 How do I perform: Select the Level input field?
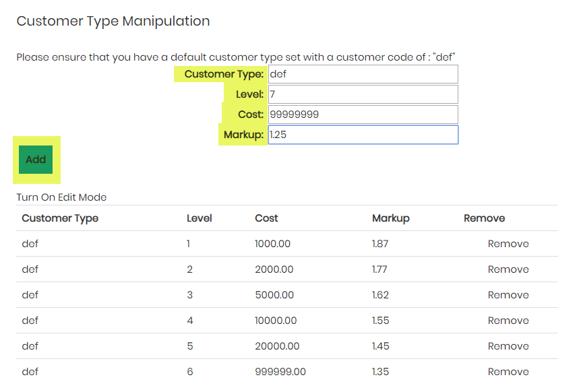click(363, 94)
